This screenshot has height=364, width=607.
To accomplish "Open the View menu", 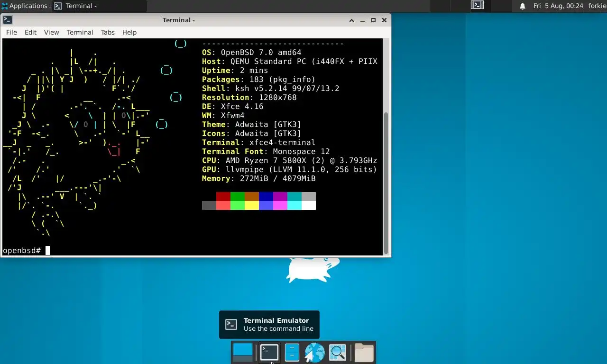I will coord(51,32).
